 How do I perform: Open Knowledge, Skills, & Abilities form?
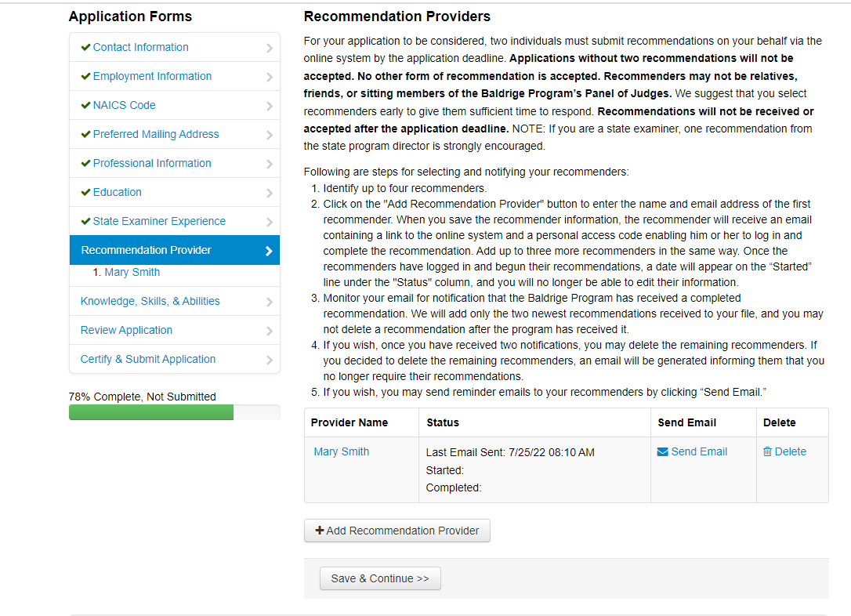coord(150,301)
